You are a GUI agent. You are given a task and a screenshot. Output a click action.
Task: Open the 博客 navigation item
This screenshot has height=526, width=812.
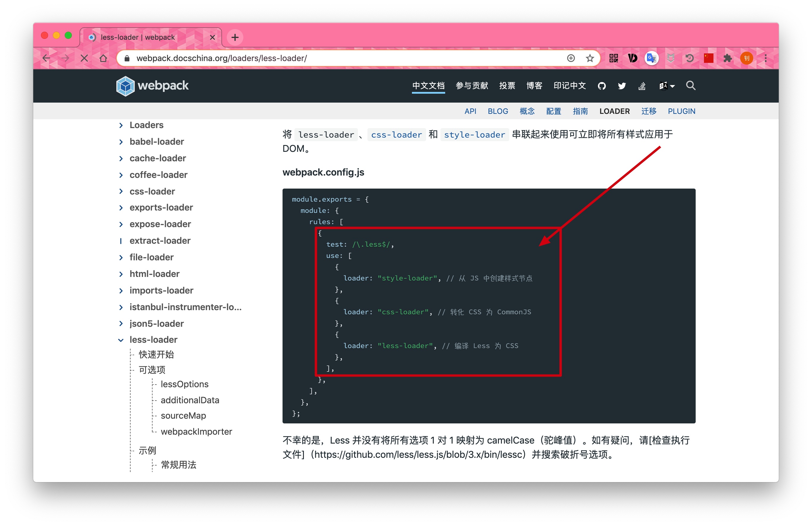click(534, 86)
